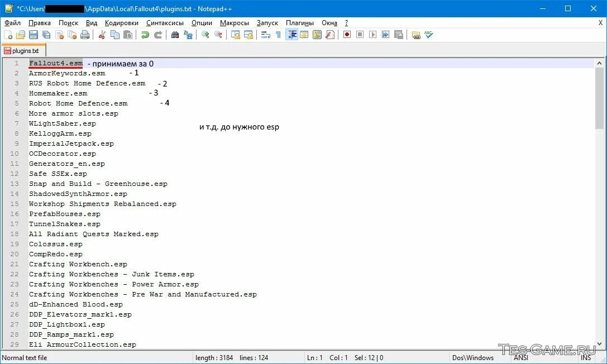607x364 pixels.
Task: Click the macro Playback icon
Action: pos(373,35)
